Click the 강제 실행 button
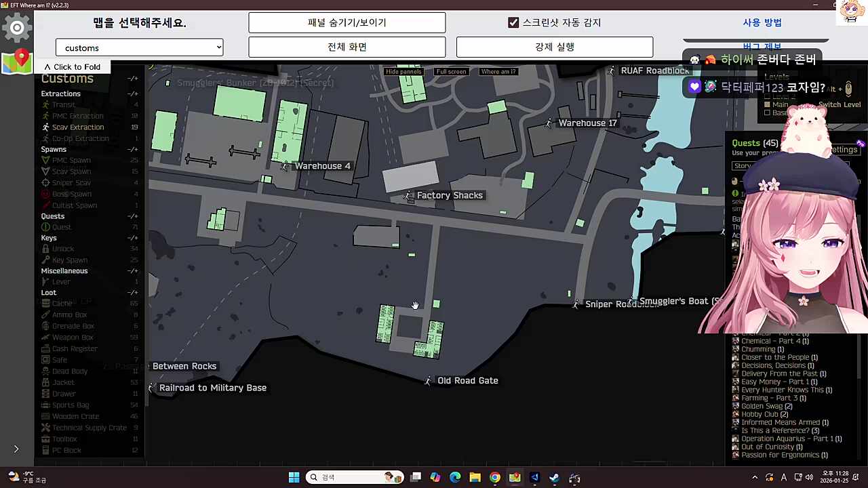Screen dimensions: 868x488 [x=555, y=47]
